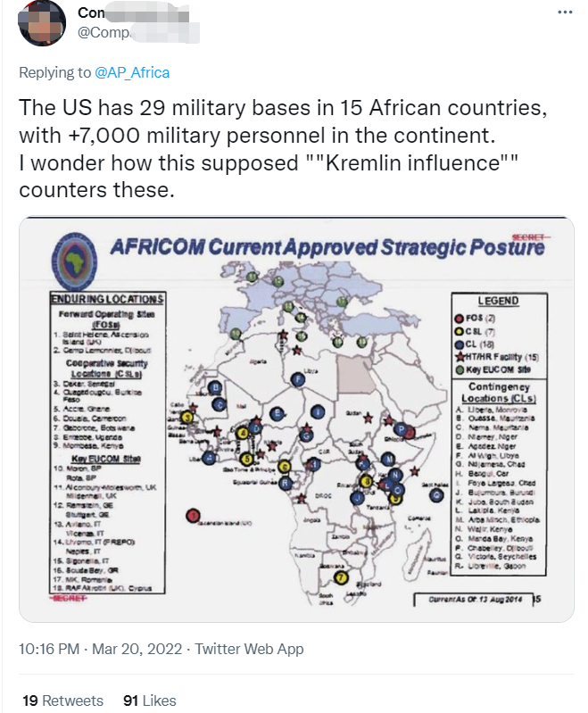The image size is (588, 713).
Task: Click the yellow CSL legend marker
Action: click(x=460, y=331)
